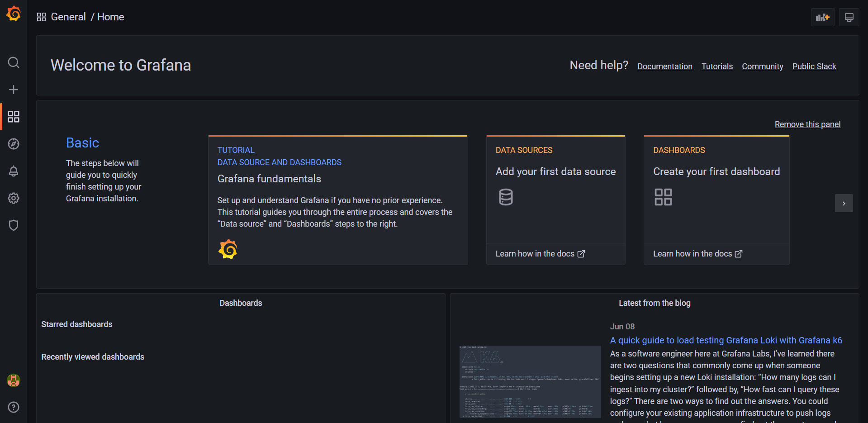The width and height of the screenshot is (868, 423).
Task: Expand next setup steps with right chevron
Action: pos(844,203)
